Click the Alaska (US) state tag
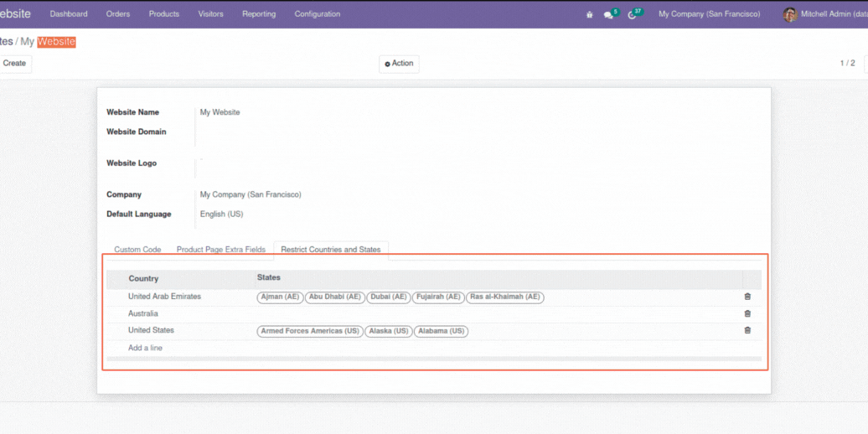868x434 pixels. pos(389,332)
